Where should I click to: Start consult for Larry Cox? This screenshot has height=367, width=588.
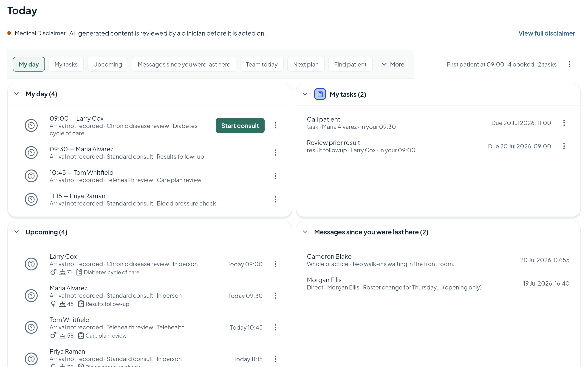(x=240, y=125)
